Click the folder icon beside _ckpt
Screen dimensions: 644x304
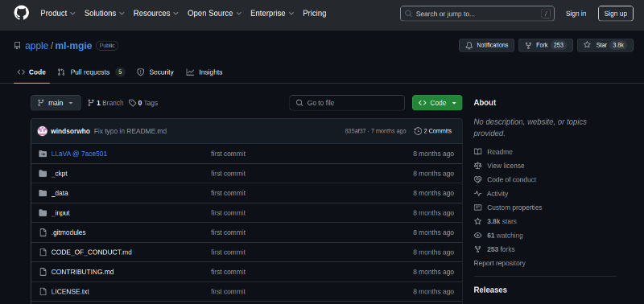43,174
